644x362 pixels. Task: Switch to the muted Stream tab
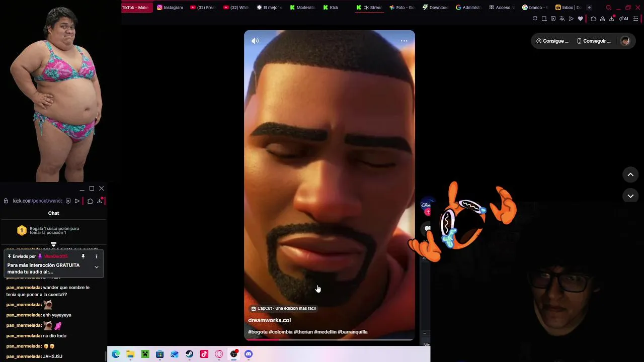(369, 8)
